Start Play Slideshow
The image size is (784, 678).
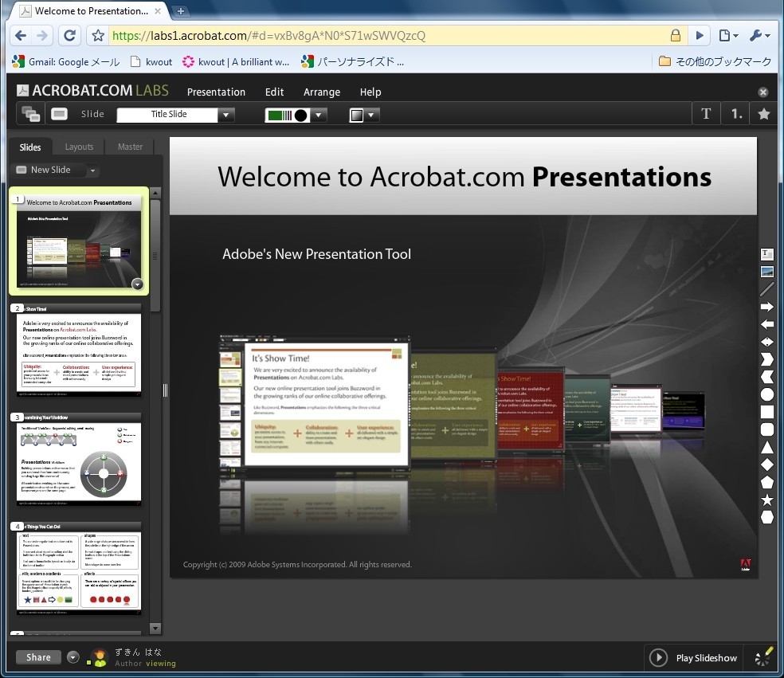pyautogui.click(x=693, y=657)
